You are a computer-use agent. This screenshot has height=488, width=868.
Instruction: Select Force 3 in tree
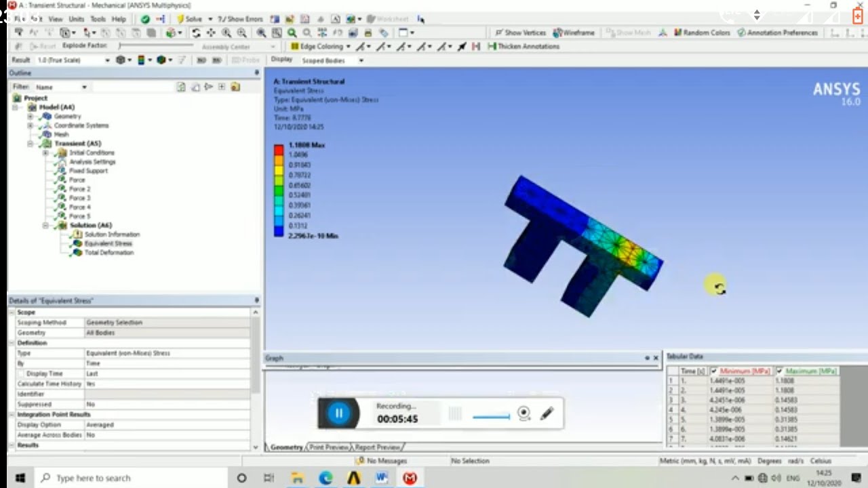79,198
